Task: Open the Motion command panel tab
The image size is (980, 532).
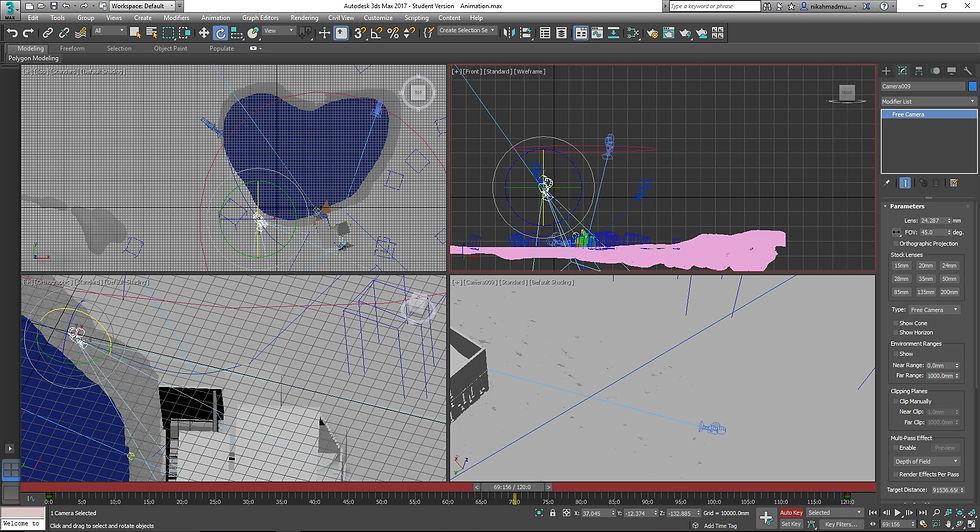Action: coord(935,71)
